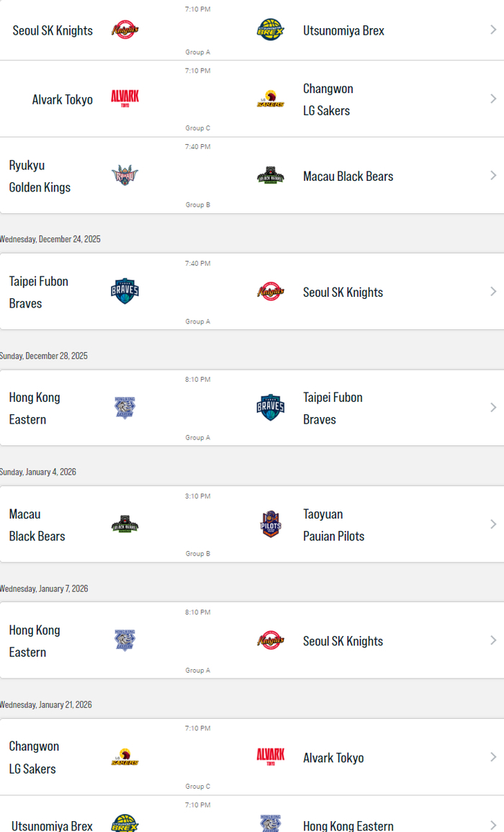The width and height of the screenshot is (504, 832).
Task: Click Alvark Tokyo logo on January 21 match
Action: 271,757
